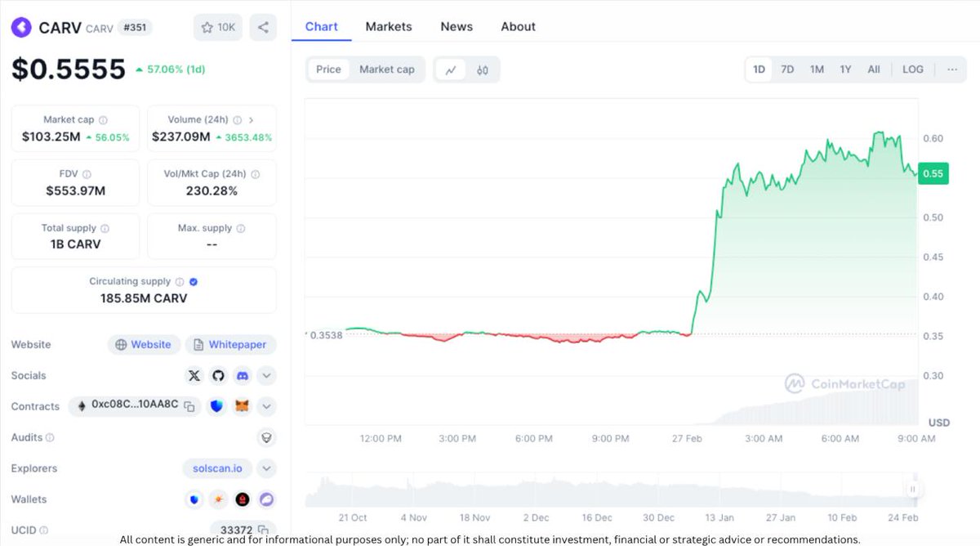980x546 pixels.
Task: Open CARV Website link
Action: point(143,345)
